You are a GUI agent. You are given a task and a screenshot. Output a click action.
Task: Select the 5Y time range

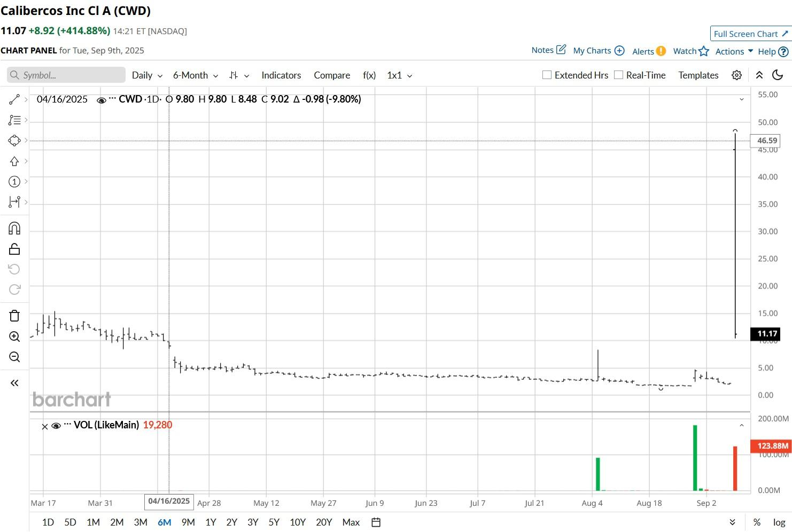274,522
